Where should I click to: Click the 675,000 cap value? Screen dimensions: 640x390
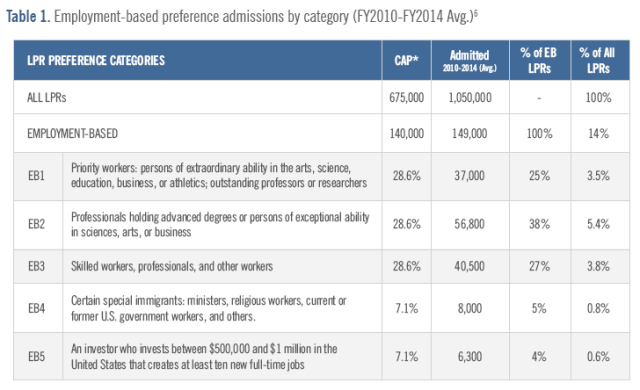pyautogui.click(x=406, y=98)
